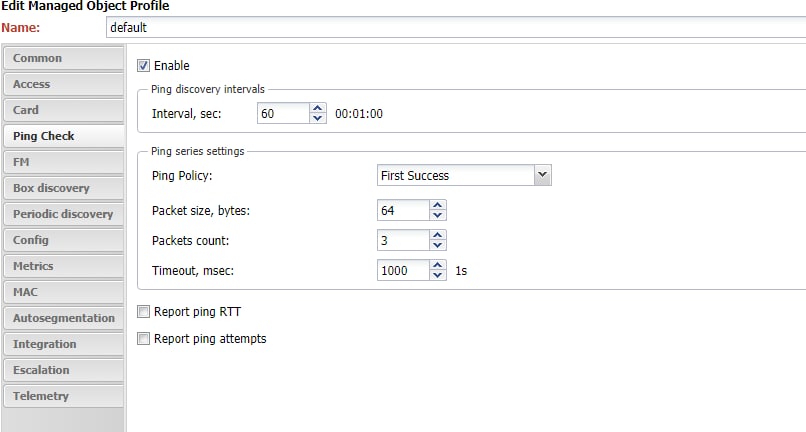Switch to the Telemetry tab
The width and height of the screenshot is (806, 432).
tap(63, 396)
